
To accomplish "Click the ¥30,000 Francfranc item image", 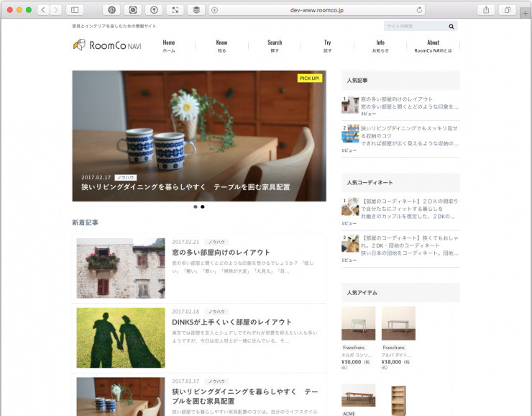I will pyautogui.click(x=358, y=323).
